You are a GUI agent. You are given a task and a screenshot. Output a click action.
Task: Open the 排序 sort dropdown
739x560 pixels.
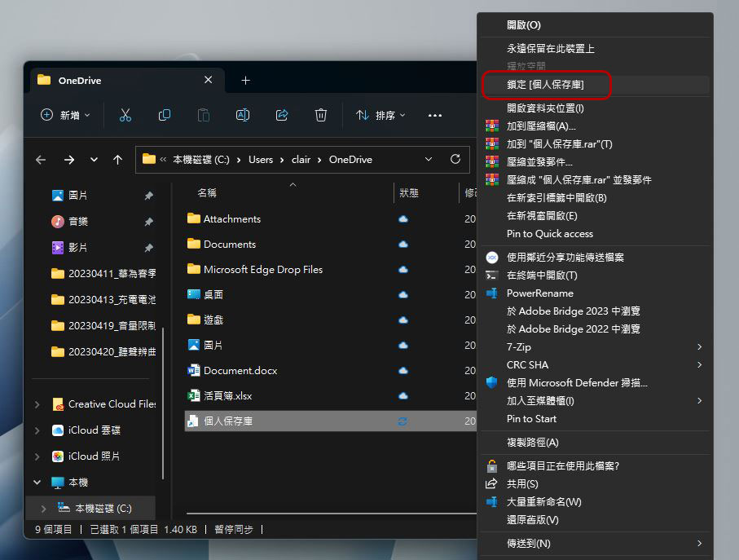pos(380,115)
